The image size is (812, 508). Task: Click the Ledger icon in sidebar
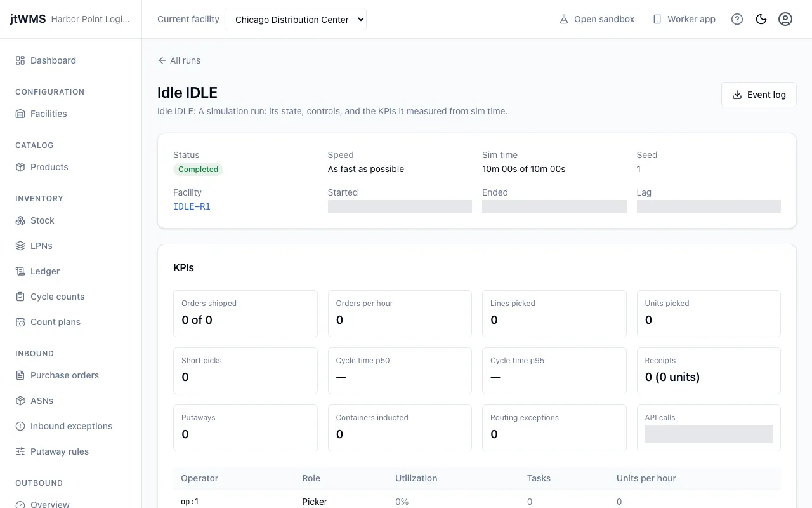point(20,271)
